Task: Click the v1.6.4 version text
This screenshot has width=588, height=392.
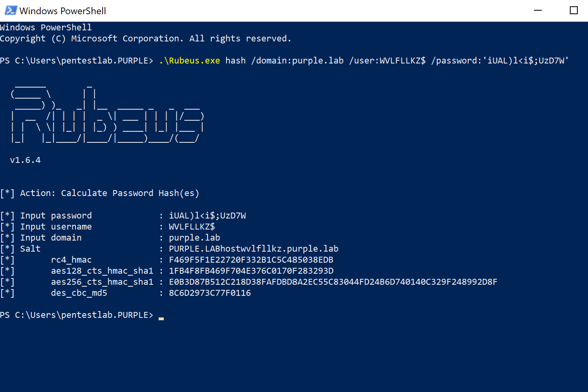Action: [25, 160]
